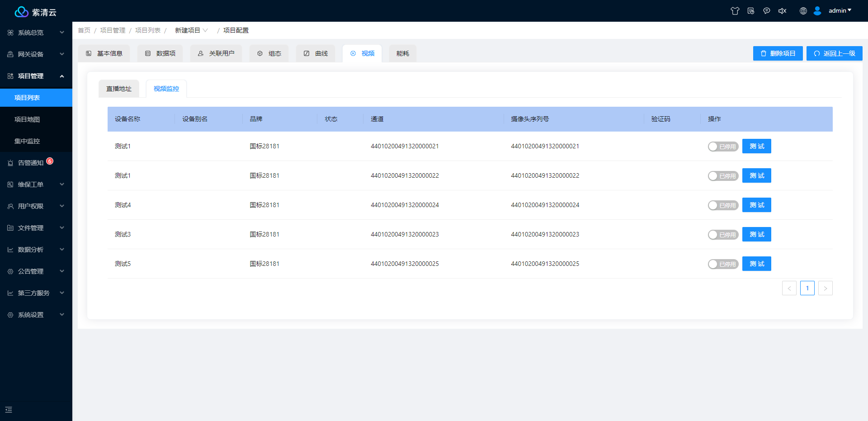Collapse 项目管理 menu chevron
868x421 pixels.
point(62,76)
